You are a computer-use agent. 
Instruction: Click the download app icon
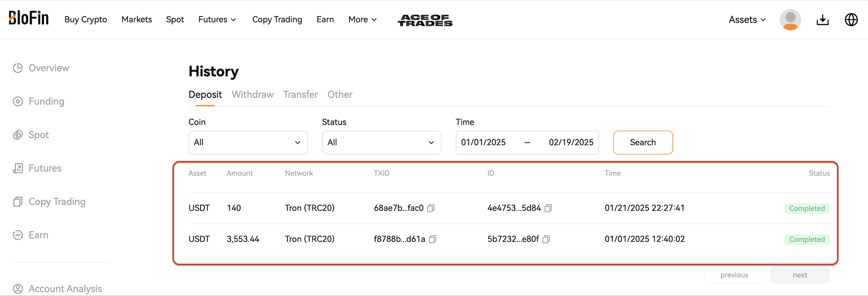[822, 20]
